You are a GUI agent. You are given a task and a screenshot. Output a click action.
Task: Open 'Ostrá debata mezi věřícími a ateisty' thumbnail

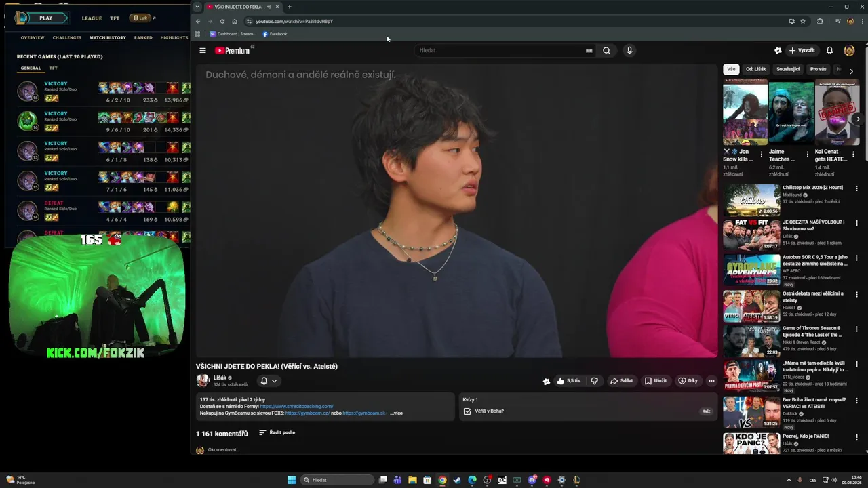pyautogui.click(x=751, y=306)
